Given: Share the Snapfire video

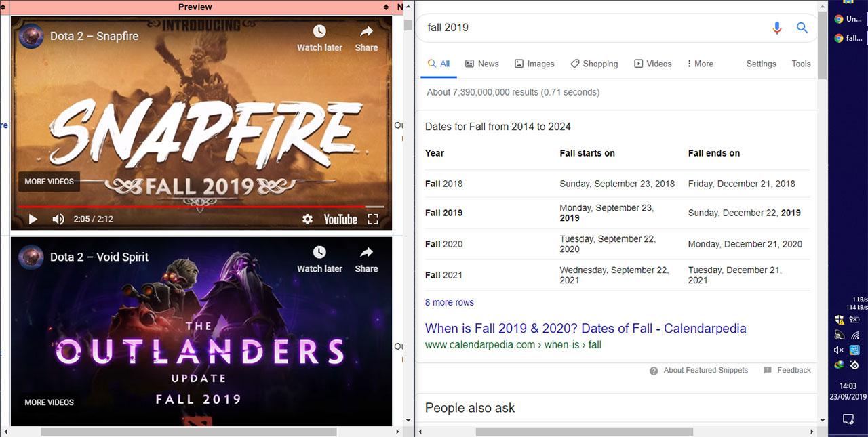Looking at the screenshot, I should (x=366, y=38).
